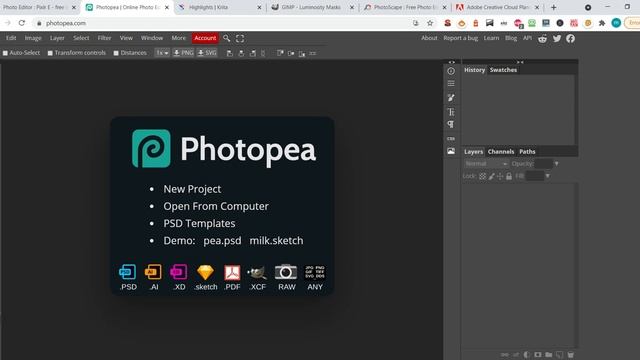Open the 1x export scale dropdown
The image size is (640, 360).
pos(162,53)
